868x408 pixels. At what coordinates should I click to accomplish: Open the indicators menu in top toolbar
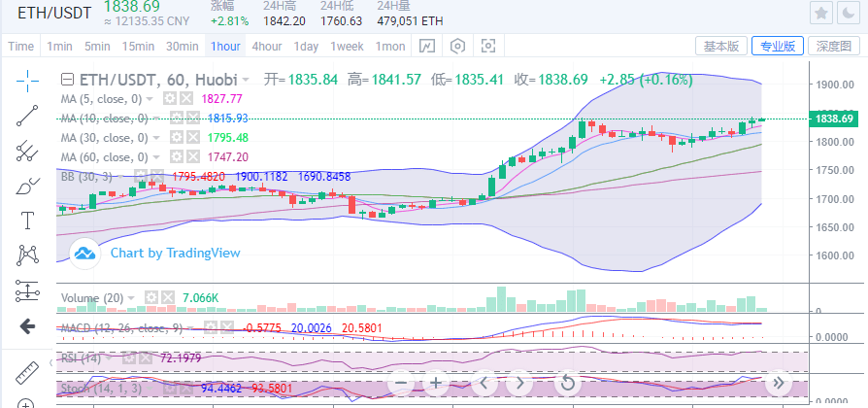(x=426, y=46)
